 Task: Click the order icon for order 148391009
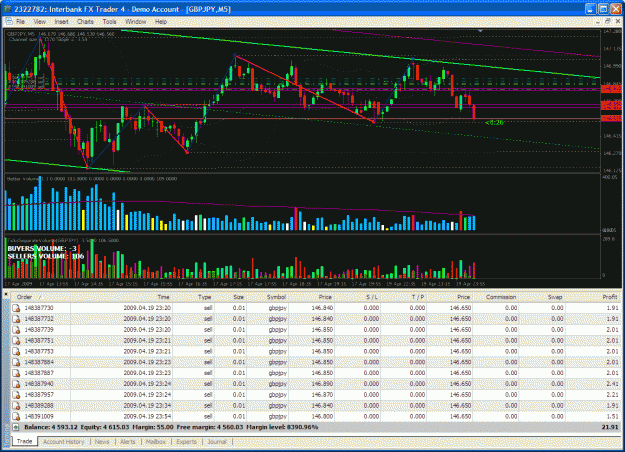pyautogui.click(x=16, y=416)
